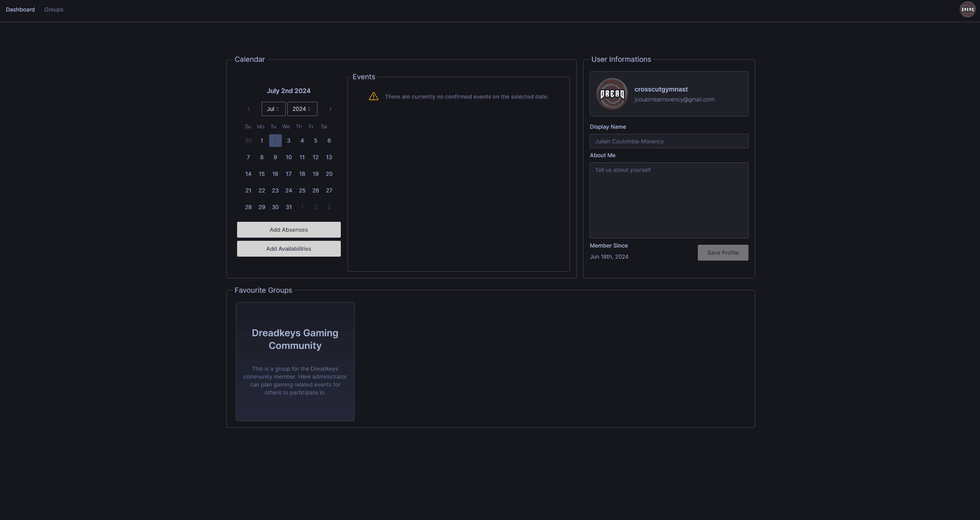Image resolution: width=980 pixels, height=520 pixels.
Task: Click the left arrow to go to previous month
Action: [249, 109]
